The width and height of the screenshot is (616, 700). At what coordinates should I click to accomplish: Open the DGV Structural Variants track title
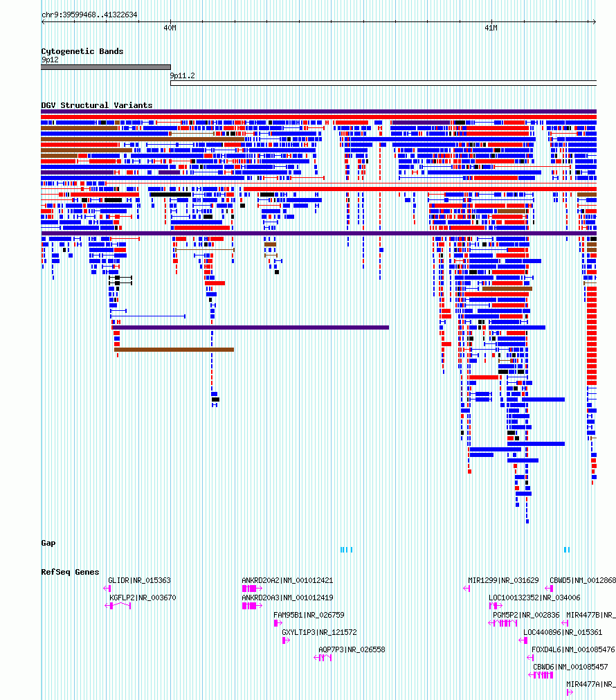pos(97,105)
